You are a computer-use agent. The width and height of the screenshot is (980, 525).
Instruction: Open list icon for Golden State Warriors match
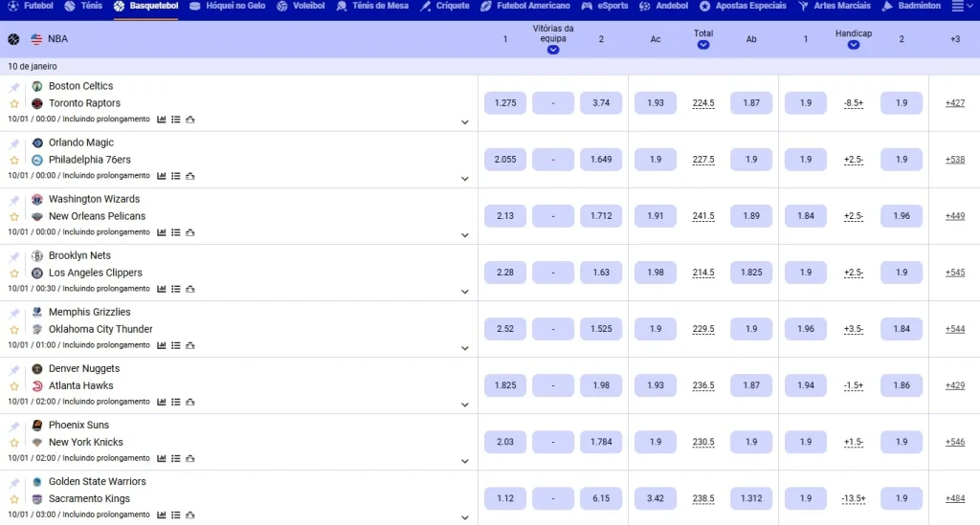pyautogui.click(x=176, y=515)
